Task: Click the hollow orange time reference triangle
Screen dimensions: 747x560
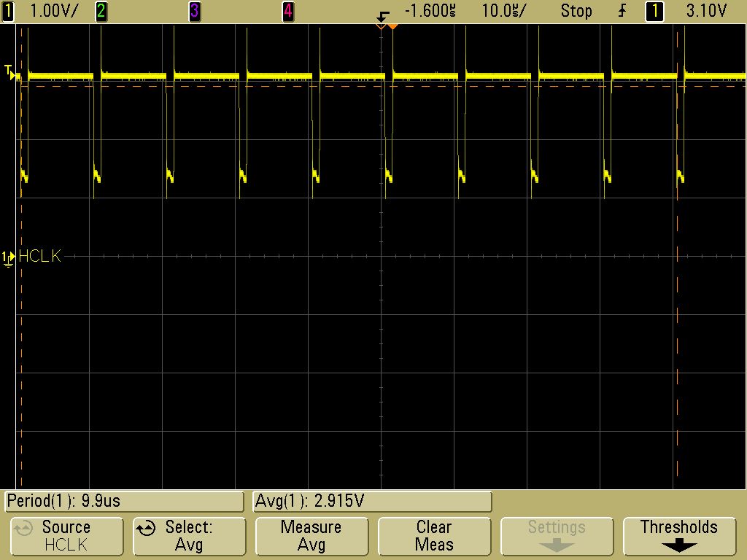Action: (x=381, y=27)
